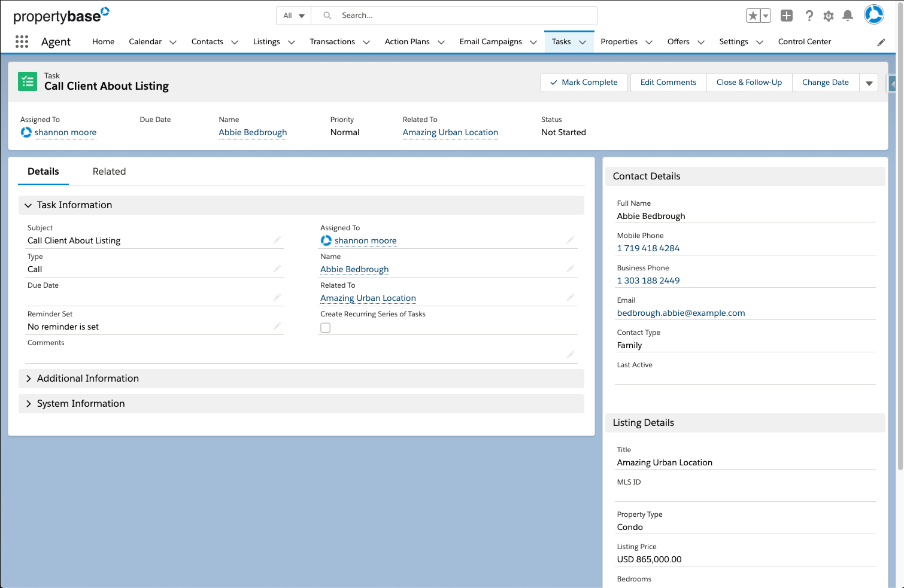Click the notifications bell icon
Screen dimensions: 904x588
(848, 16)
